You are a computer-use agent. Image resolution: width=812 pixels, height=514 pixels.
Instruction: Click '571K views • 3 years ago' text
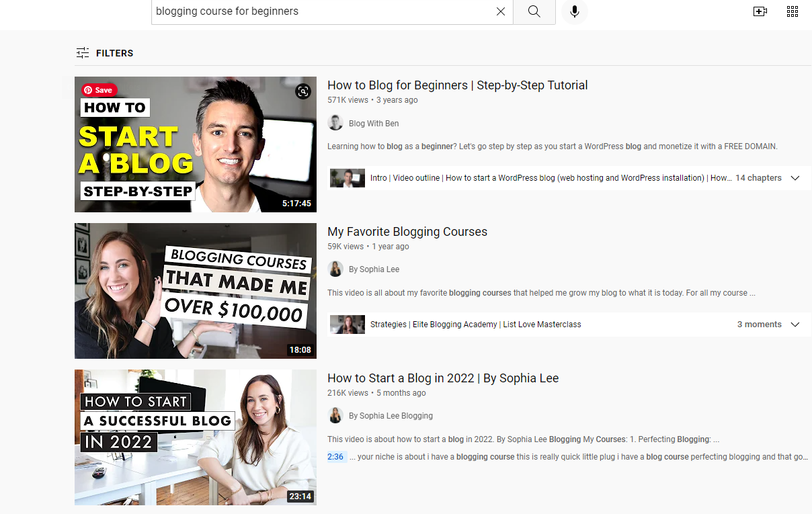click(372, 100)
